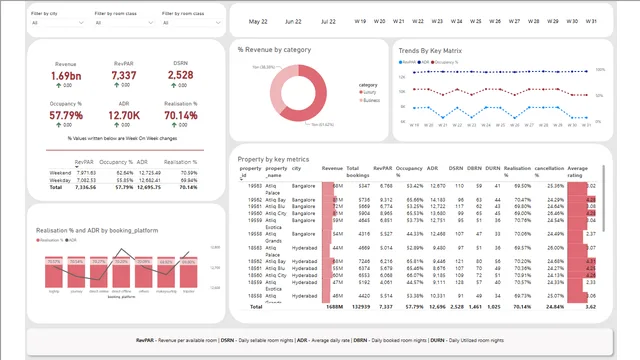Image resolution: width=640 pixels, height=360 pixels.
Task: Click property row 18560 Atliq City Hyderabad
Action: 417,275
